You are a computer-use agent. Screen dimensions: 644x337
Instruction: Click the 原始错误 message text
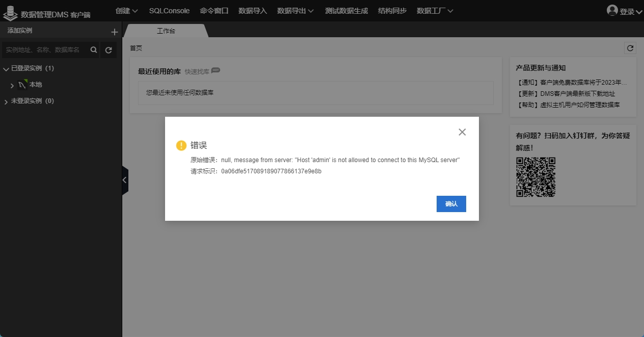[x=326, y=160]
